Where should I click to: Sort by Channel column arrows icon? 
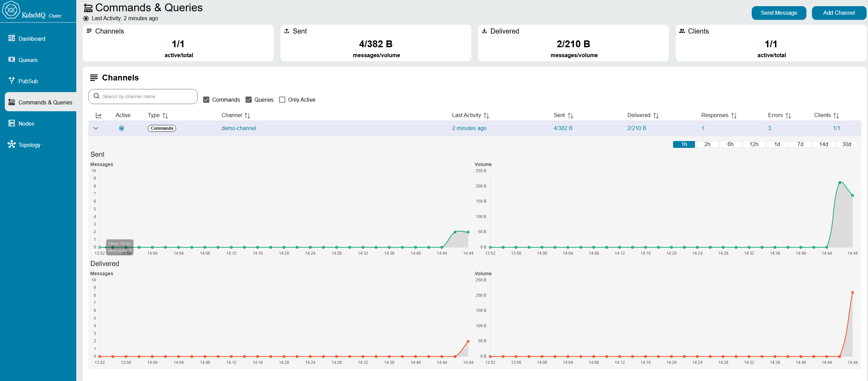pos(247,116)
